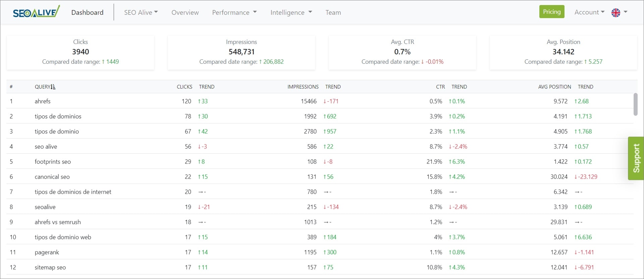Select the query 'tipos de dominios'
This screenshot has width=644, height=279.
click(58, 116)
